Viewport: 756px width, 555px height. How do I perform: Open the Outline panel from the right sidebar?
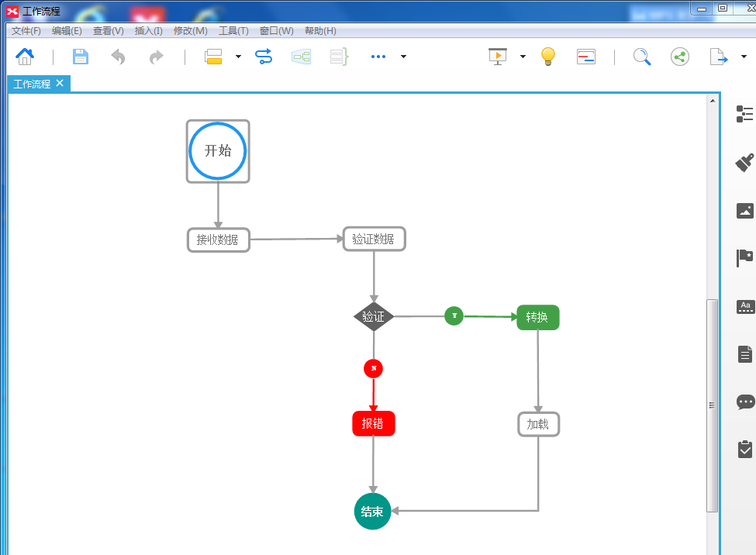[744, 114]
